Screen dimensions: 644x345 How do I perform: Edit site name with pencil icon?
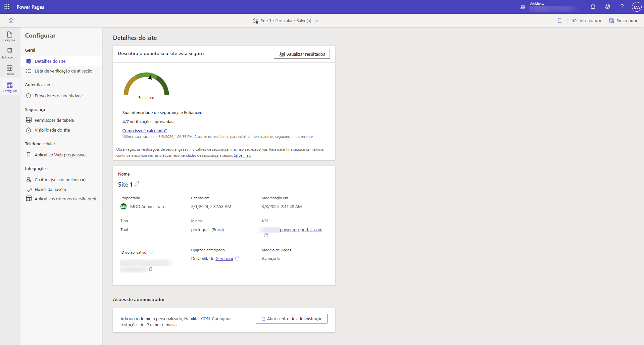pos(137,184)
